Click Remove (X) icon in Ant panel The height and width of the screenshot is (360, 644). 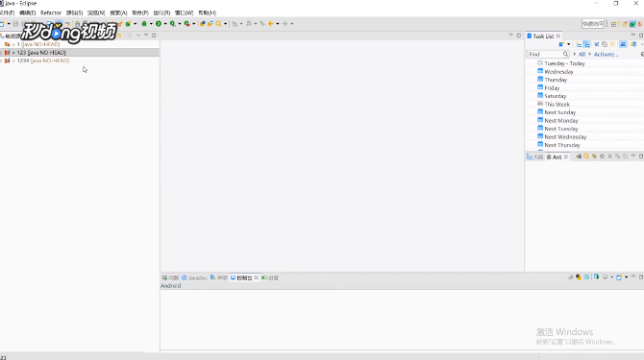click(x=610, y=156)
